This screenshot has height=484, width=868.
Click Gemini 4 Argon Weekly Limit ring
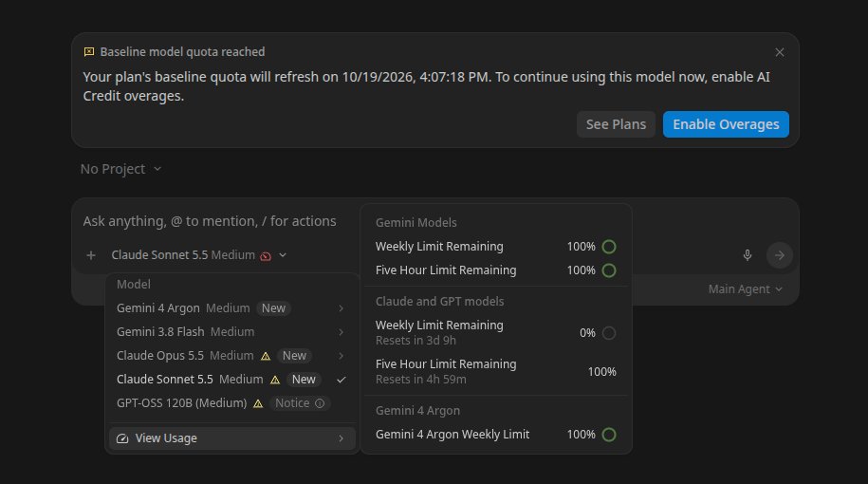coord(609,435)
